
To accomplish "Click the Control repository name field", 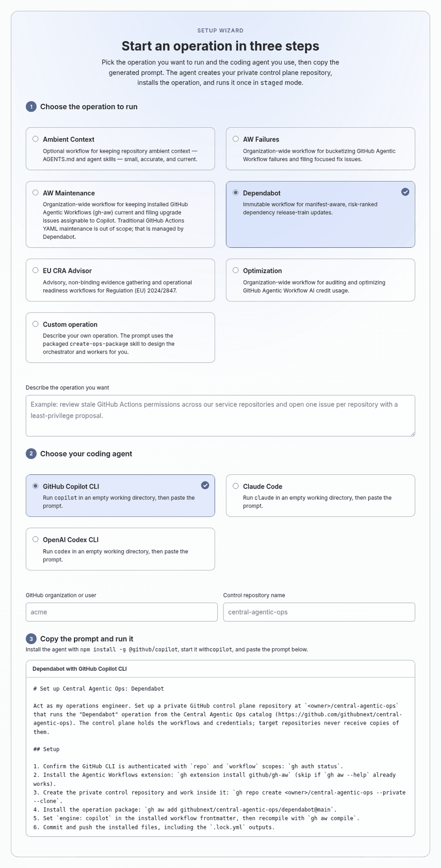I will click(x=319, y=612).
